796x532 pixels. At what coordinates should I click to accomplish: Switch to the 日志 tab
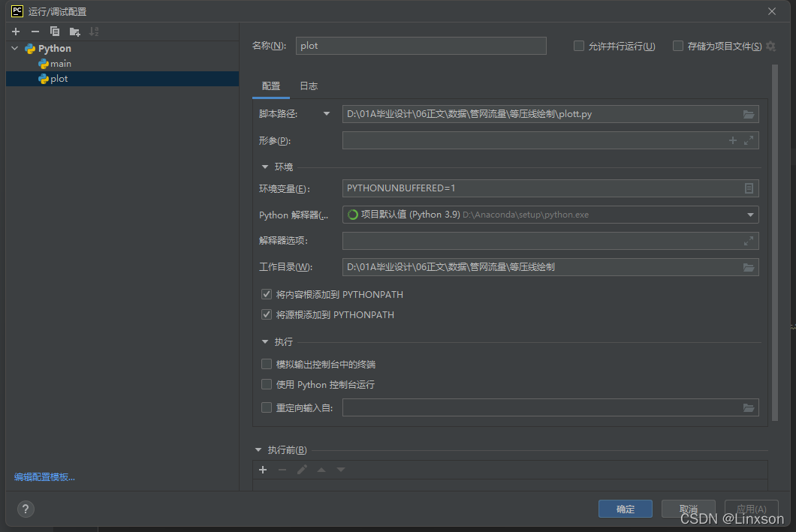(x=309, y=86)
